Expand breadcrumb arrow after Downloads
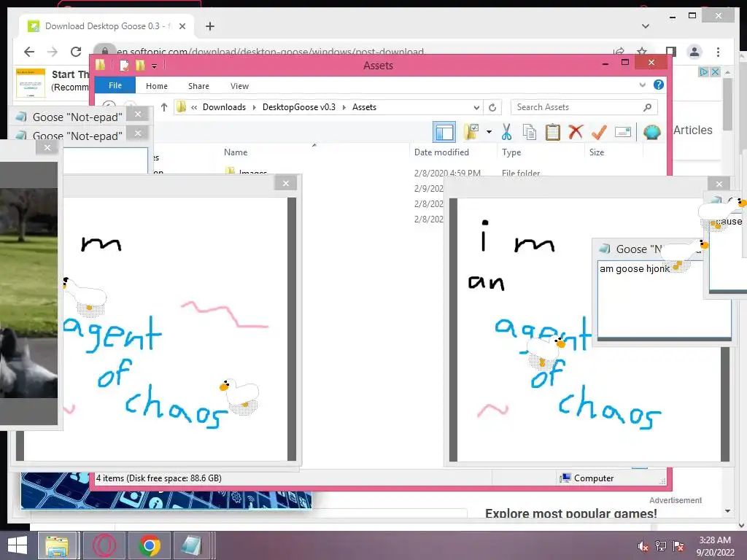 pos(254,108)
